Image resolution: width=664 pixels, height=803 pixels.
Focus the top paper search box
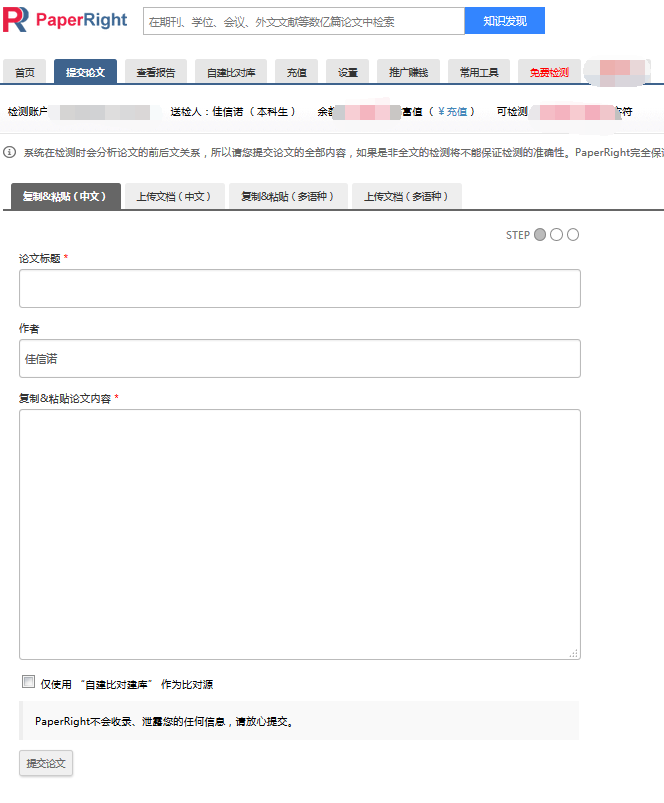point(304,21)
